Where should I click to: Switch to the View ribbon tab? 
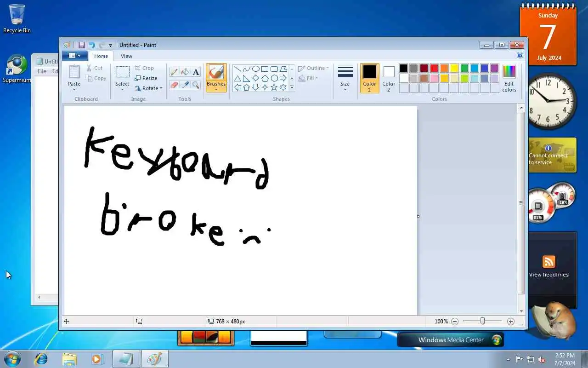(126, 56)
